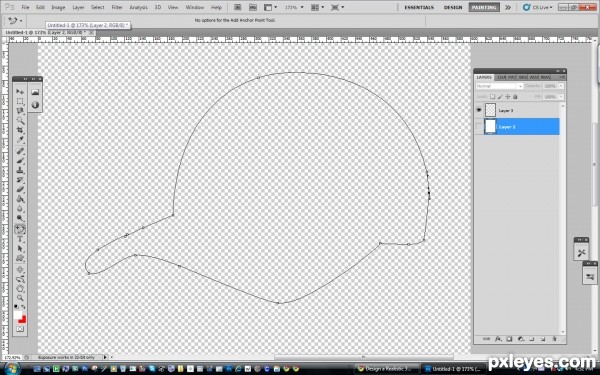The image size is (600, 375).
Task: Toggle lock transparent pixels
Action: click(492, 97)
